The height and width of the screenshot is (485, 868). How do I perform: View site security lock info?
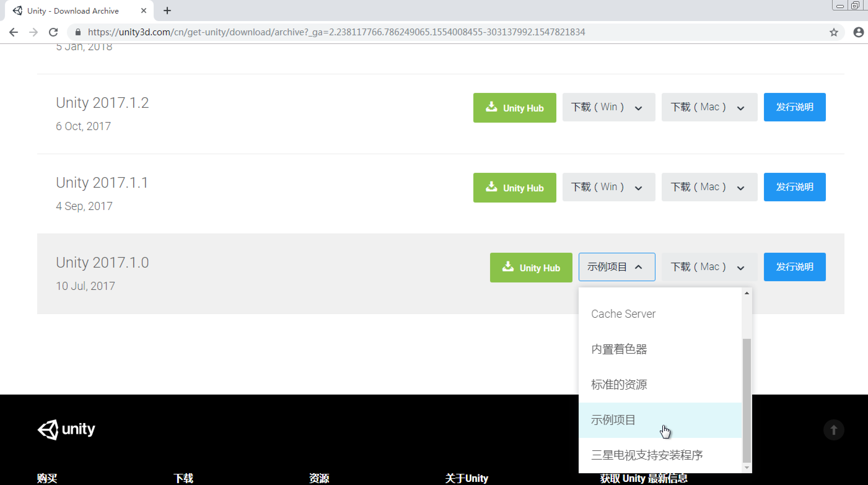[x=78, y=32]
